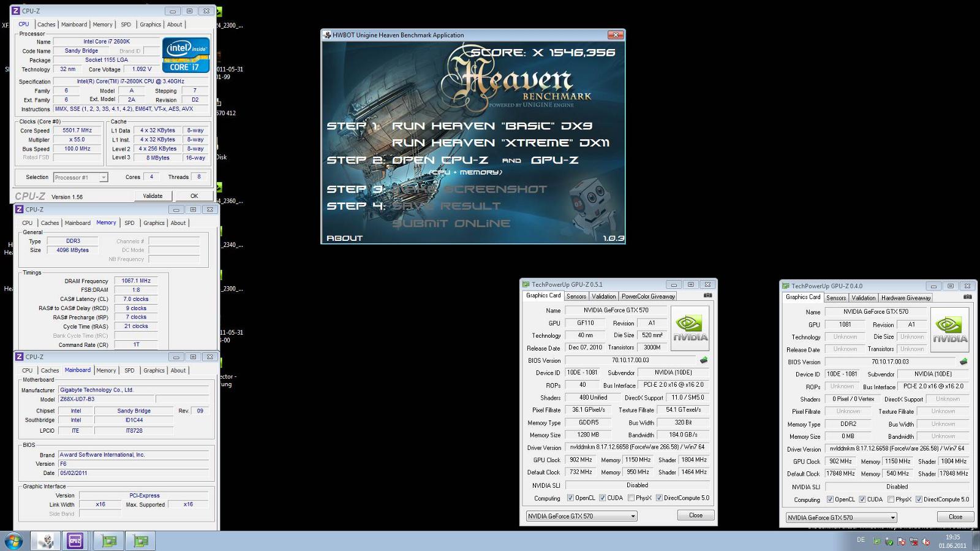The image size is (980, 551).
Task: Open SPD tab in top CPU-Z window
Action: pos(126,25)
